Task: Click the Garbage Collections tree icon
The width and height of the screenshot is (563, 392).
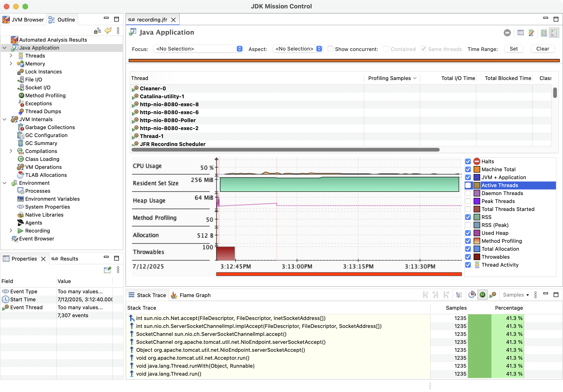Action: [x=21, y=127]
